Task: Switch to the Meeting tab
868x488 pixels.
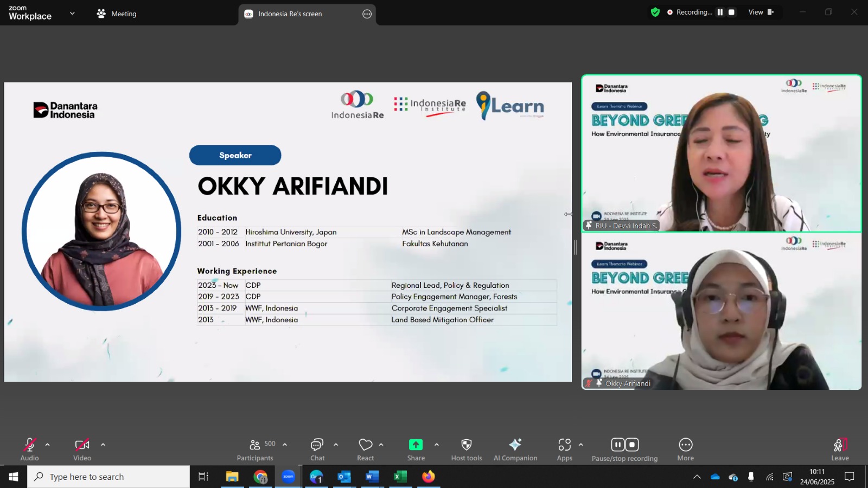Action: click(117, 14)
